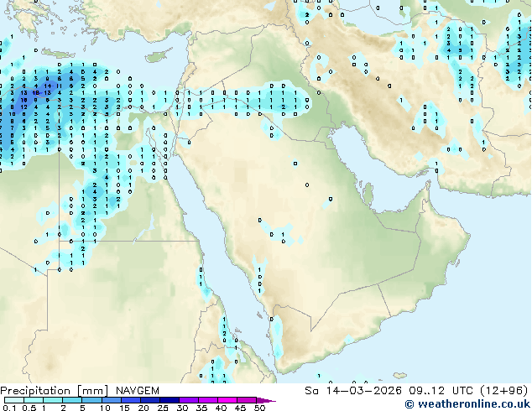532x411 pixels.
Task: Select the 1–2 mm legend color swatch
Action: click(x=53, y=400)
